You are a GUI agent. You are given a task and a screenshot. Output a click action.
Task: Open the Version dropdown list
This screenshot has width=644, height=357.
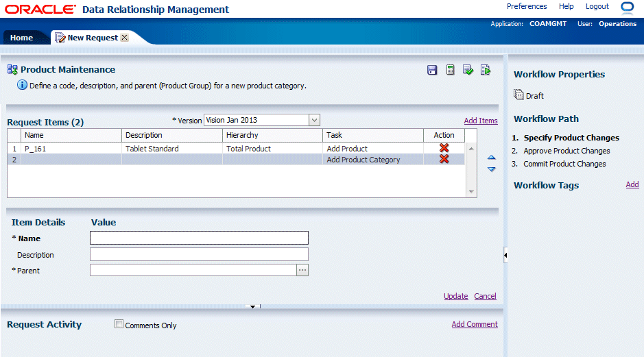click(314, 120)
